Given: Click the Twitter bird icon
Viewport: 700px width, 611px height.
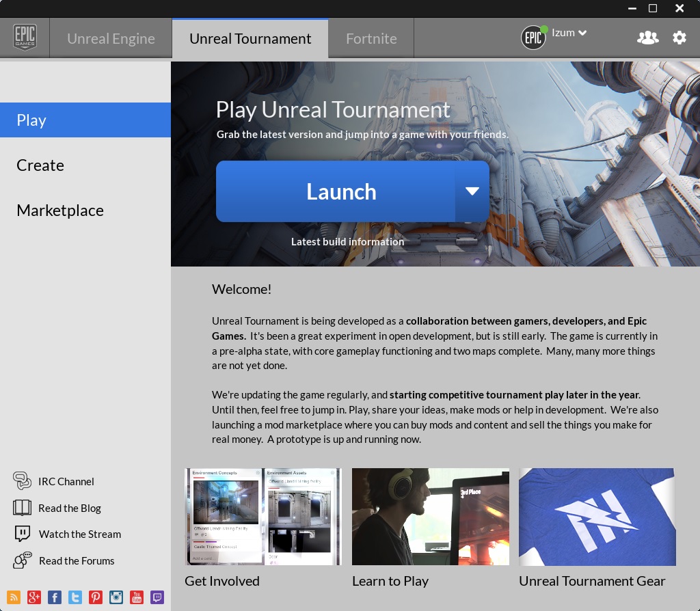Looking at the screenshot, I should [x=75, y=597].
